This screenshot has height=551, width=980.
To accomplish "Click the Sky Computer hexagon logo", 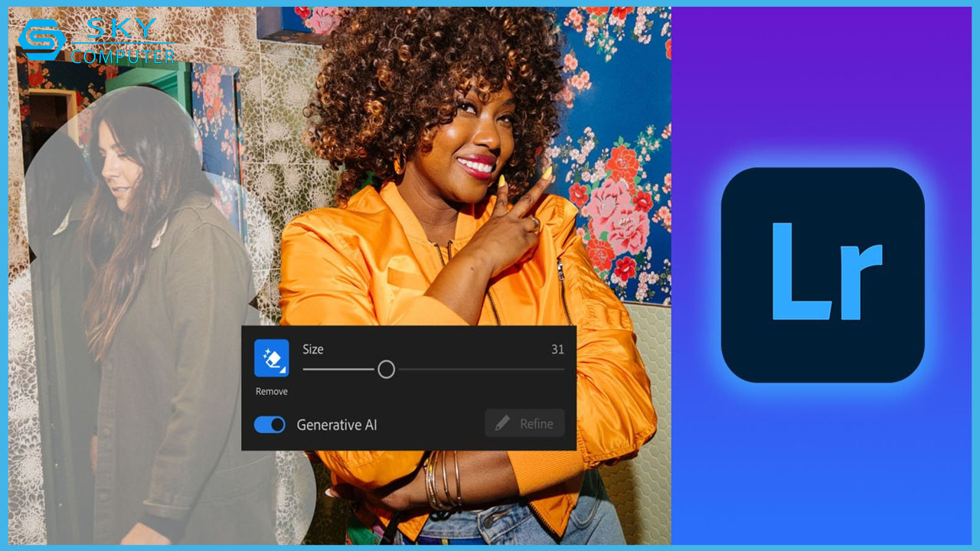I will [41, 41].
